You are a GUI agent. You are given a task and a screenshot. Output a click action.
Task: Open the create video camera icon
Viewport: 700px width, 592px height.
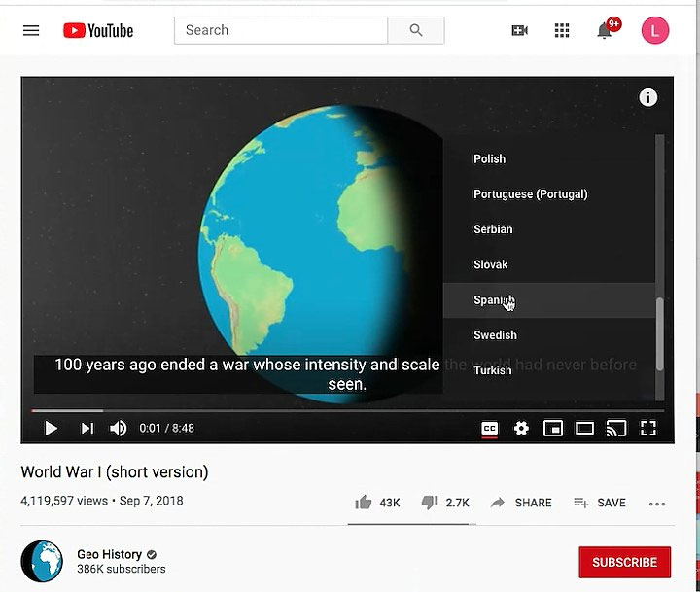[519, 30]
